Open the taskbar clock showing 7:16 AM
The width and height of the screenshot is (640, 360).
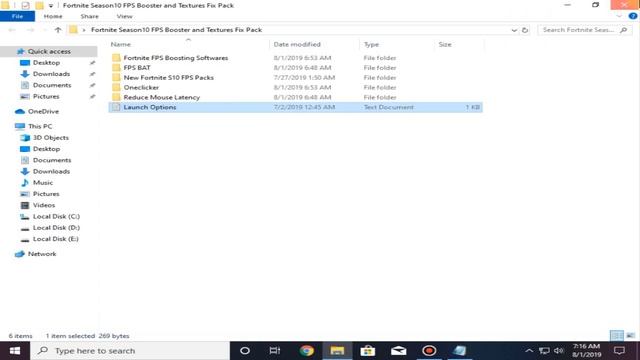pos(587,351)
